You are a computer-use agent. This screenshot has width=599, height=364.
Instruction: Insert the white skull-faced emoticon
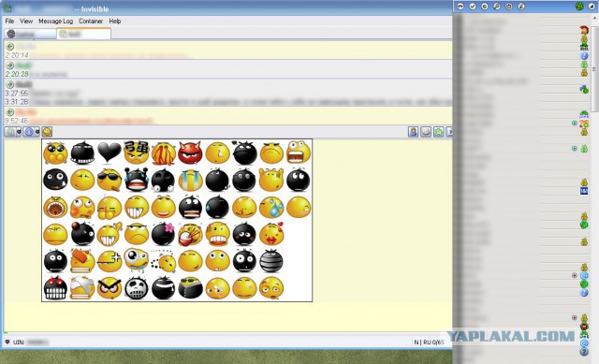click(x=136, y=288)
